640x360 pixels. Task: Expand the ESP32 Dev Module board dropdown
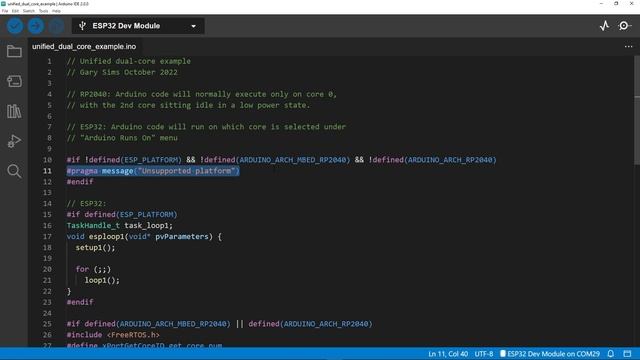point(193,26)
